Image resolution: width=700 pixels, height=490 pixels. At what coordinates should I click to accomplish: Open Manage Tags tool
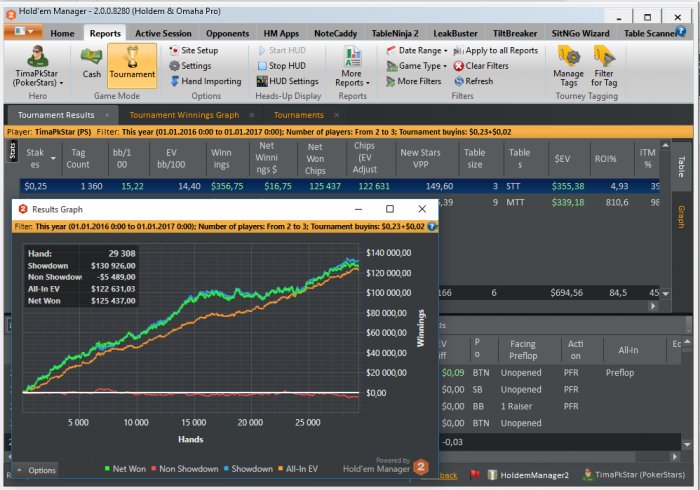[568, 65]
